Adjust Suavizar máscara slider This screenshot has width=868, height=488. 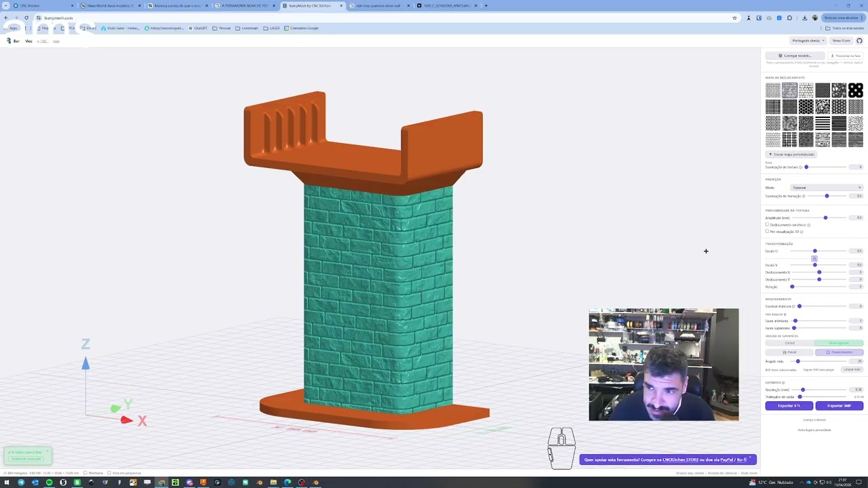click(x=822, y=306)
